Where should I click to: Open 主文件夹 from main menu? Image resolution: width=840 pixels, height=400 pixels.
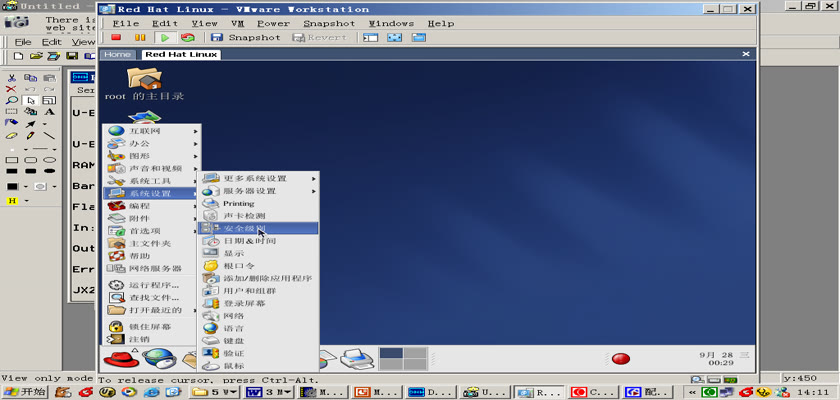(x=152, y=244)
